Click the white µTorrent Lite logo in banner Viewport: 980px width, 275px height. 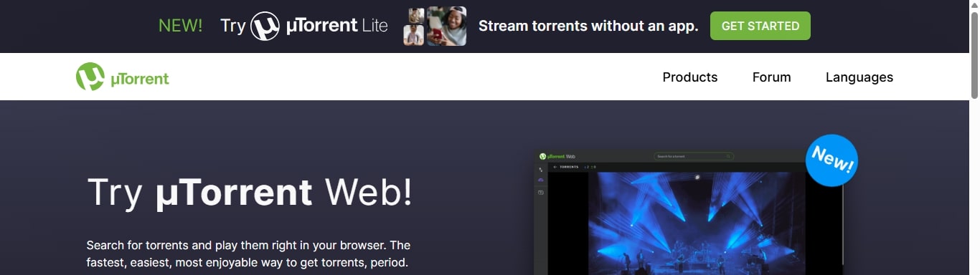319,26
